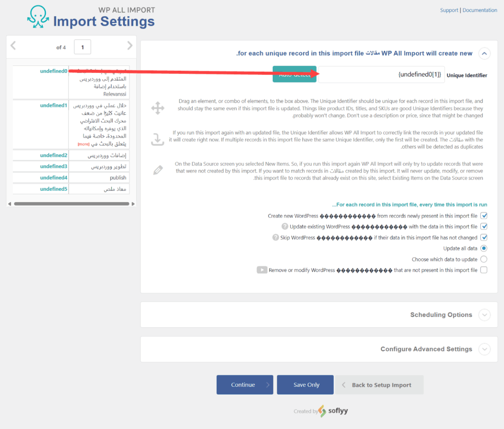Click the Soflyy logo in the footer

[x=333, y=411]
